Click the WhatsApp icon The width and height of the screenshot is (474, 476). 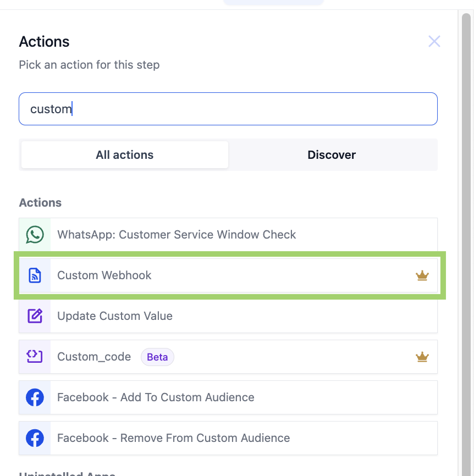point(35,235)
